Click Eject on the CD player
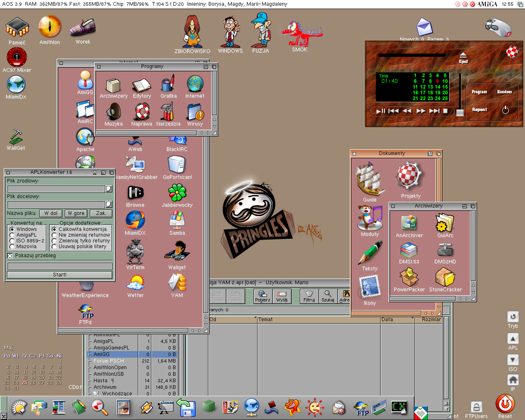 [x=463, y=57]
